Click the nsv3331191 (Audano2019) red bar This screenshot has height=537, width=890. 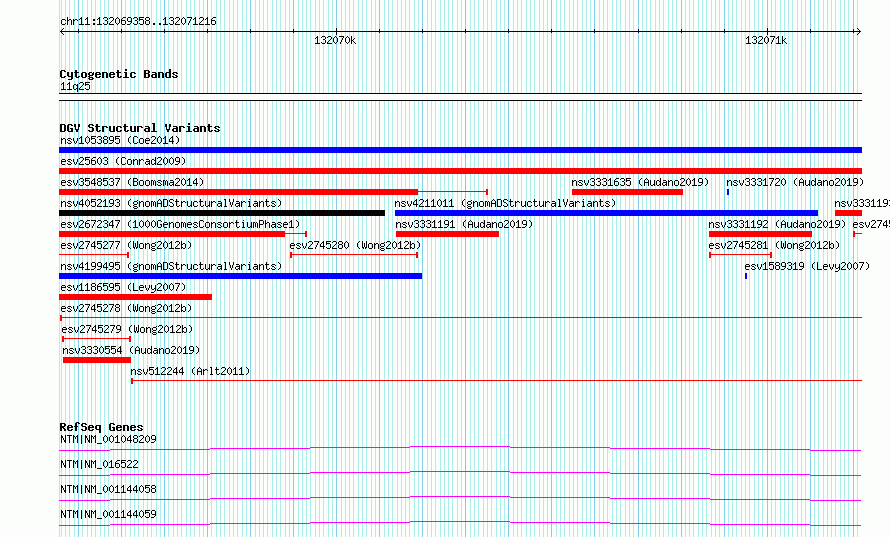[447, 234]
